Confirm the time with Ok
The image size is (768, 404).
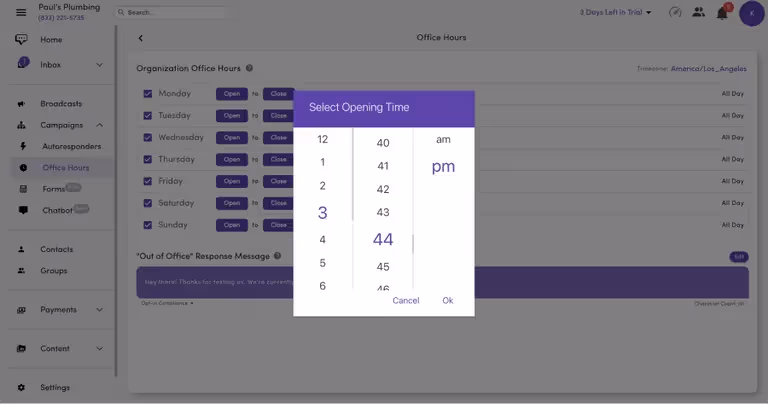click(x=447, y=300)
